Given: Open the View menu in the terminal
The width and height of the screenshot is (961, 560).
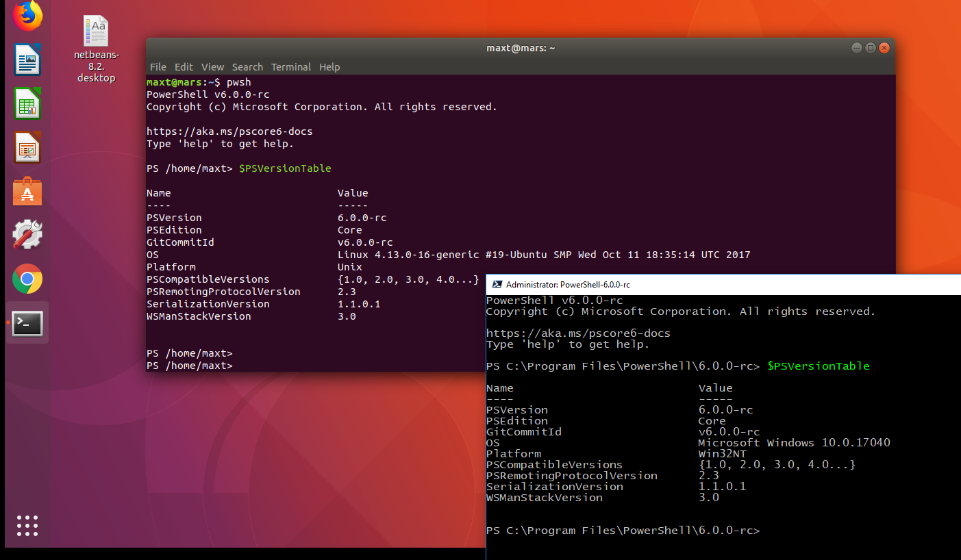Looking at the screenshot, I should click(212, 67).
